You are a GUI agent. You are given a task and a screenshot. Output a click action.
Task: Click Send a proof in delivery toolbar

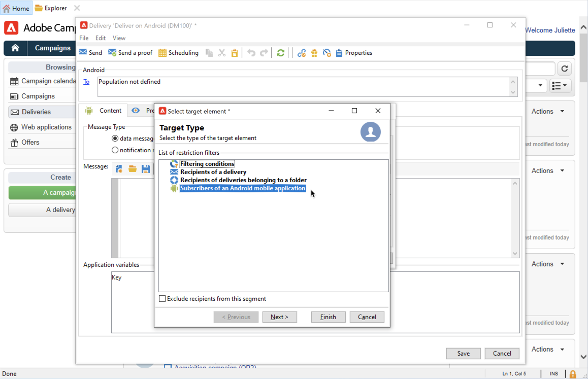pos(130,52)
